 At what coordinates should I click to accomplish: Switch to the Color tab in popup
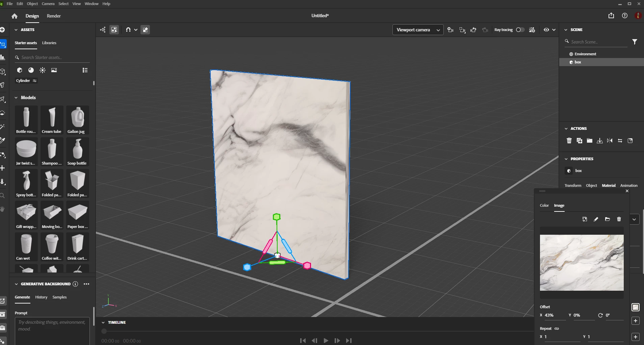pyautogui.click(x=544, y=205)
